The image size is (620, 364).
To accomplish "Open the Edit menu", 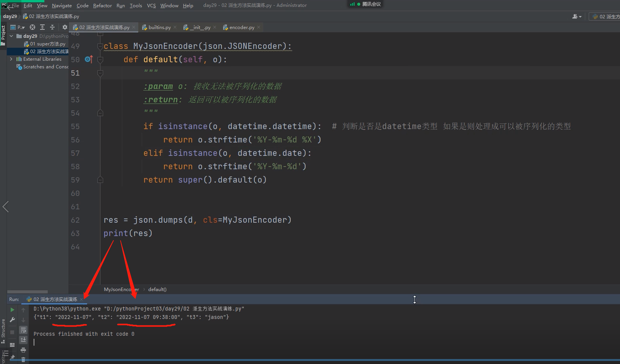I will click(28, 5).
